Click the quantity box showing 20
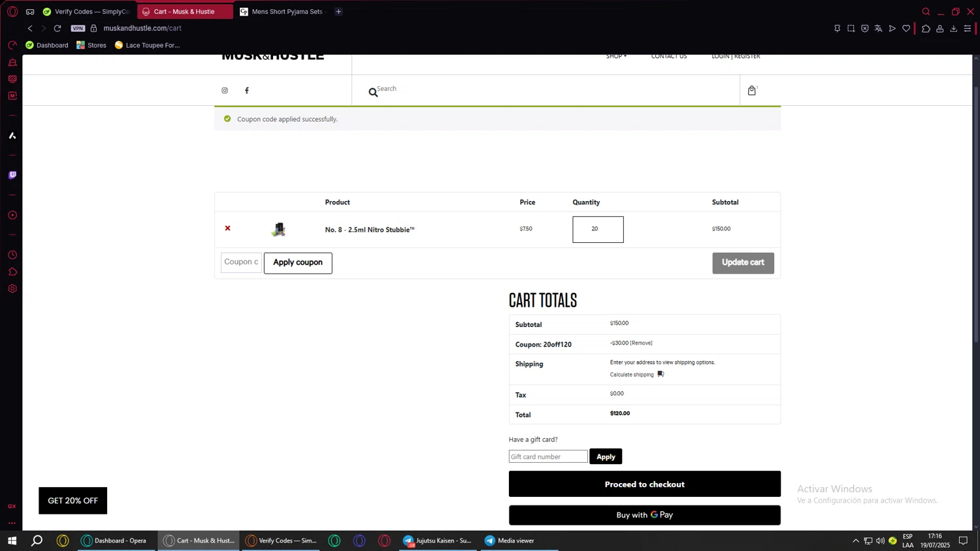 point(598,229)
